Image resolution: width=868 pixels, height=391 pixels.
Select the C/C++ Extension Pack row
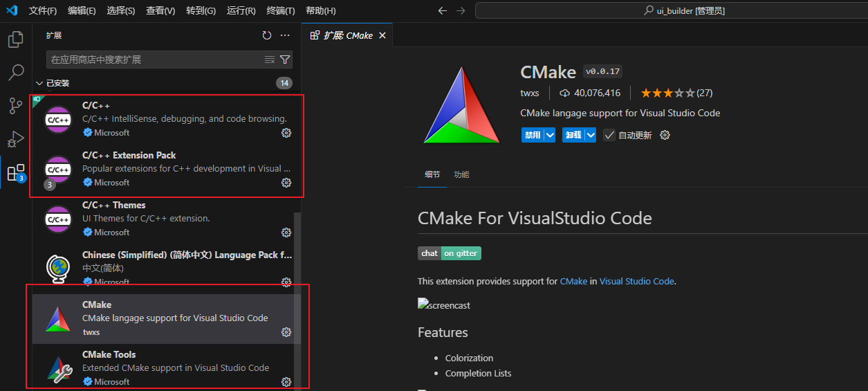pos(167,169)
